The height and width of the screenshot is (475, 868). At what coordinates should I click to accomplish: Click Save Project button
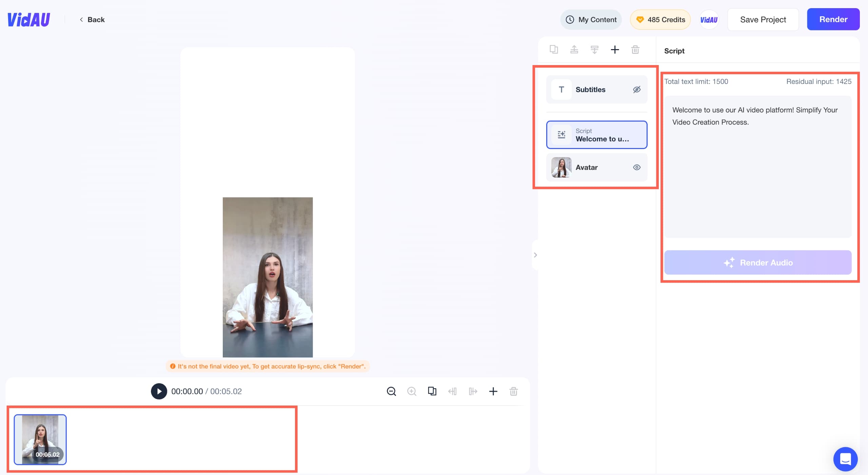point(763,20)
